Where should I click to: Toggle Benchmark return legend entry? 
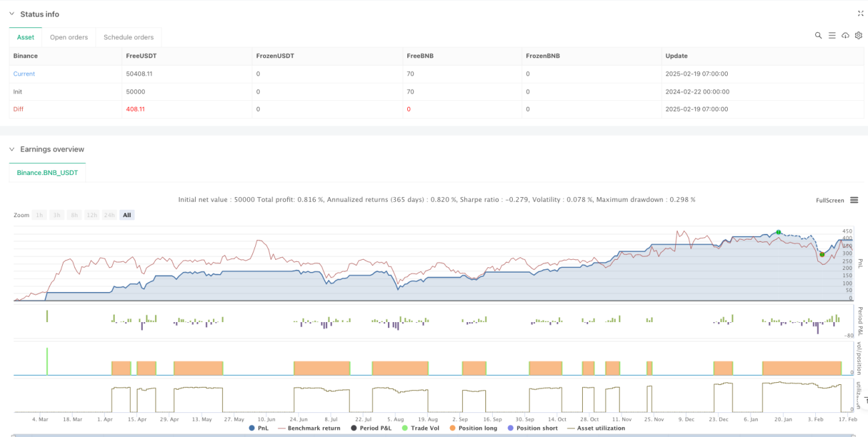pos(309,428)
